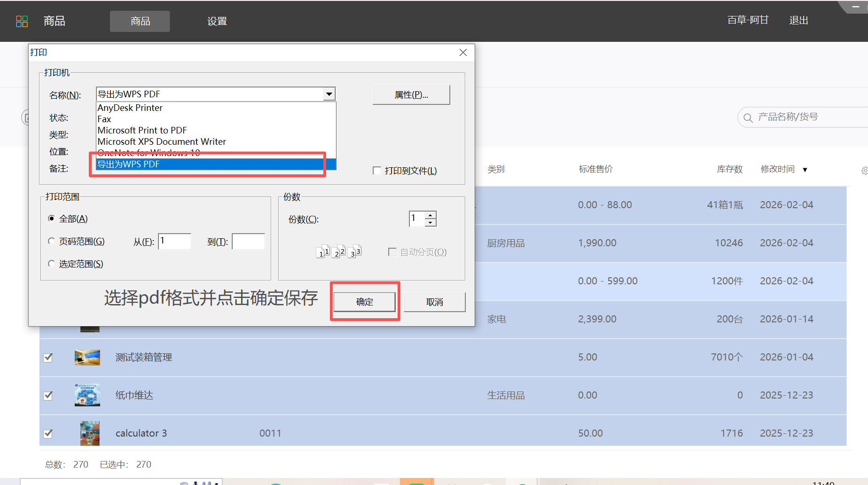This screenshot has width=868, height=485.
Task: Open the column settings gear icon
Action: point(864,170)
